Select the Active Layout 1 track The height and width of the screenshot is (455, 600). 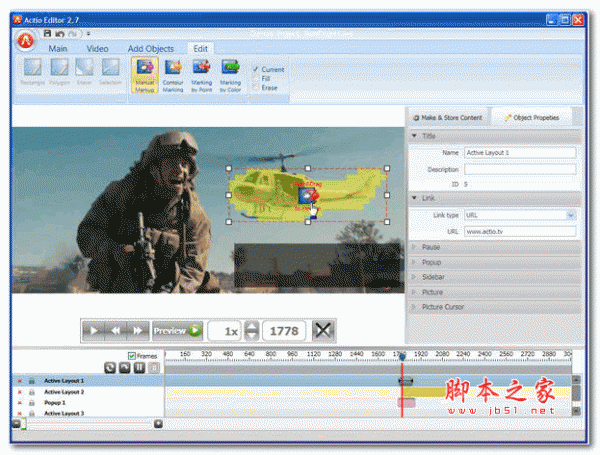(88, 381)
